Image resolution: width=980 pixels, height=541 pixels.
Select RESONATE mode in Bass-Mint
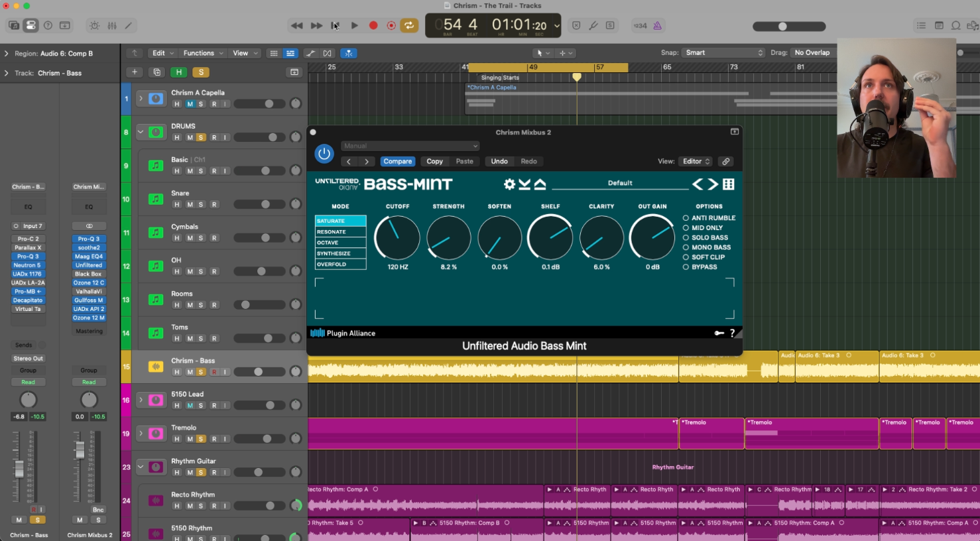pyautogui.click(x=341, y=232)
